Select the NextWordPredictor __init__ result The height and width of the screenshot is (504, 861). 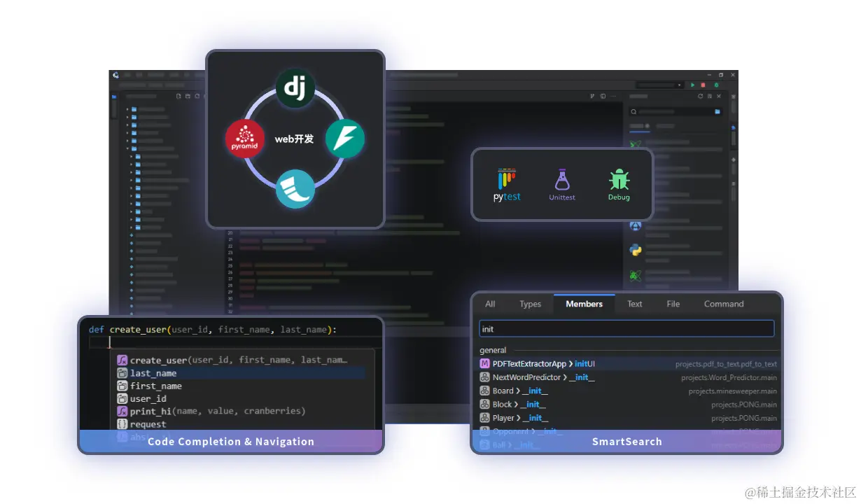[x=628, y=377]
